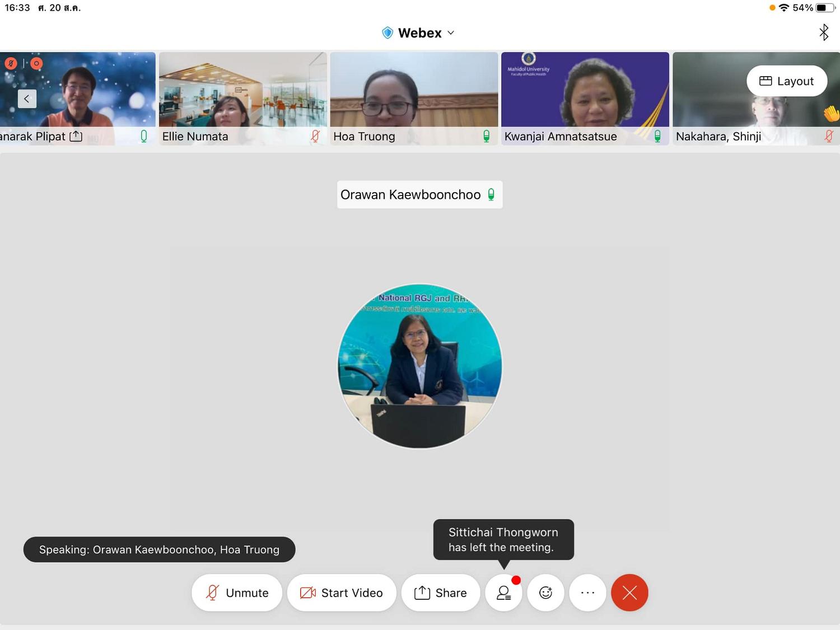Unmute the microphone
The height and width of the screenshot is (630, 840).
pos(237,592)
